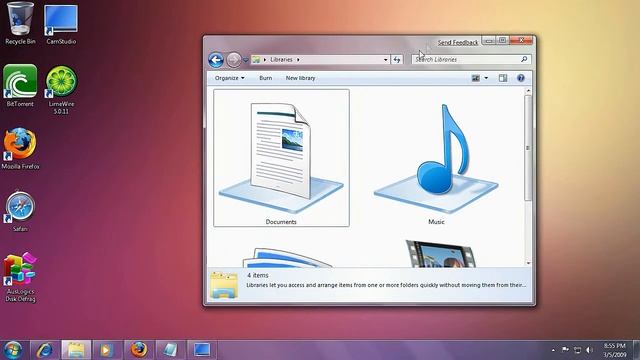Expand the arrow after the Libraries breadcrumb

(298, 60)
